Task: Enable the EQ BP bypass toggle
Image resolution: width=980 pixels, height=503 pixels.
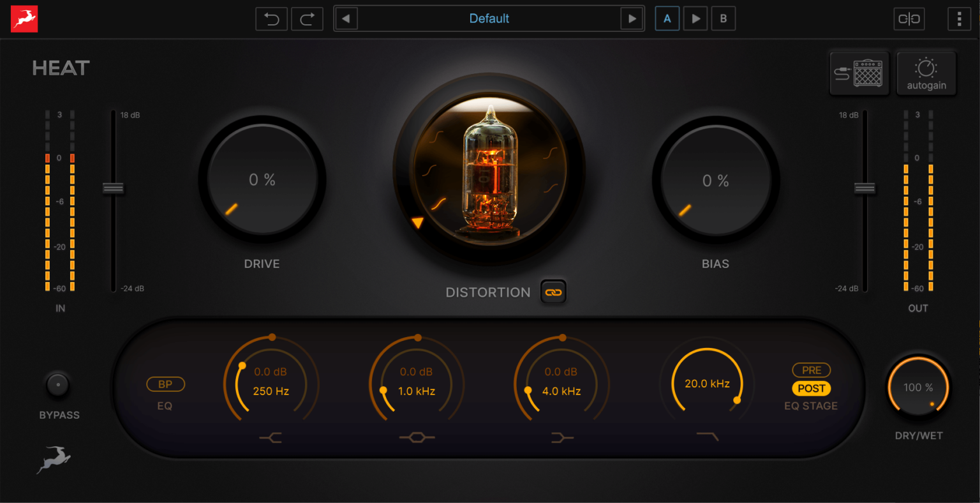Action: (x=166, y=384)
